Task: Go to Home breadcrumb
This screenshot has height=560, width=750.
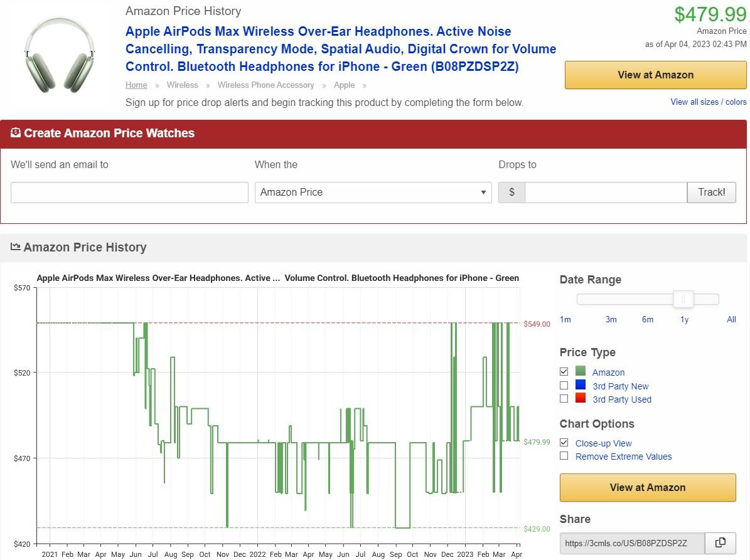Action: pyautogui.click(x=136, y=85)
